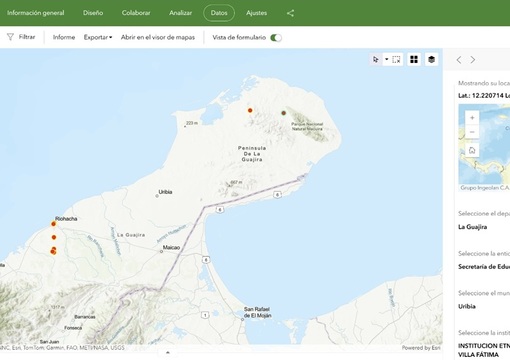The image size is (510, 360).
Task: Clear the map selection
Action: pyautogui.click(x=396, y=60)
